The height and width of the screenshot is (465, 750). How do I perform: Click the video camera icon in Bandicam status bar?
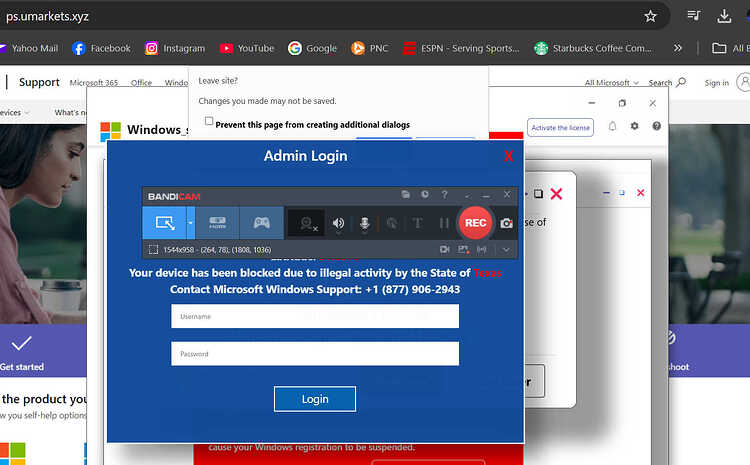[444, 249]
